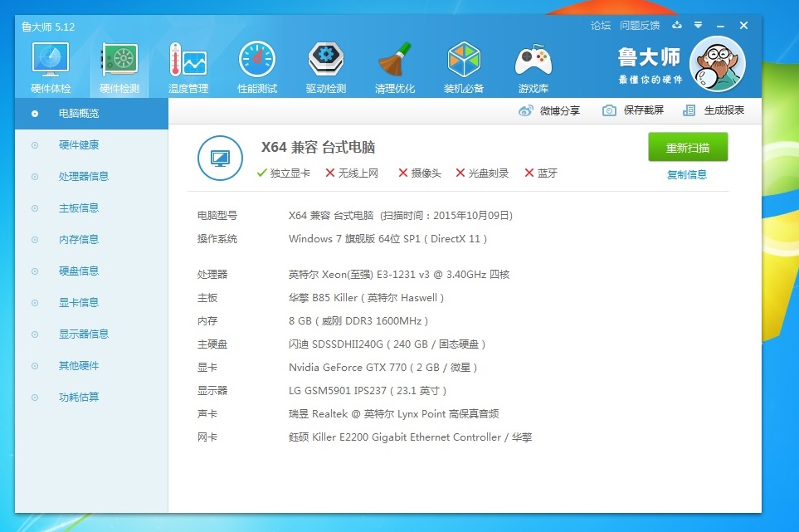The height and width of the screenshot is (532, 799).
Task: Click processor value Xeon E3-1231 v3
Action: tap(399, 275)
